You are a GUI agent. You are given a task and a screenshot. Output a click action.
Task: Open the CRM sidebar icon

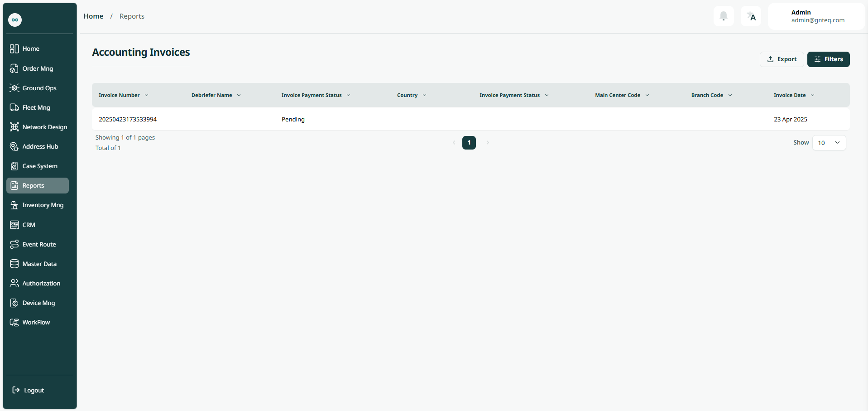14,225
